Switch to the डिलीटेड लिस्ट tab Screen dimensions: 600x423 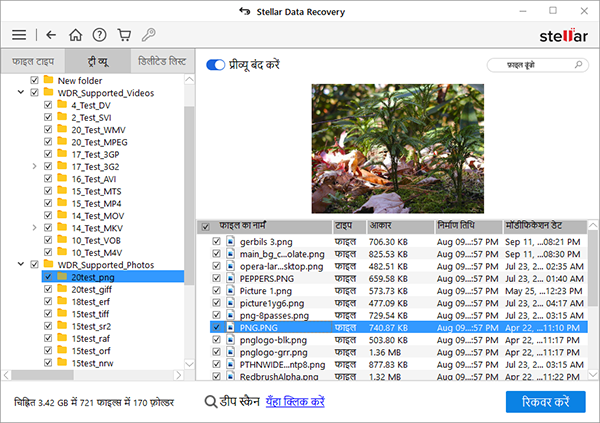point(162,61)
